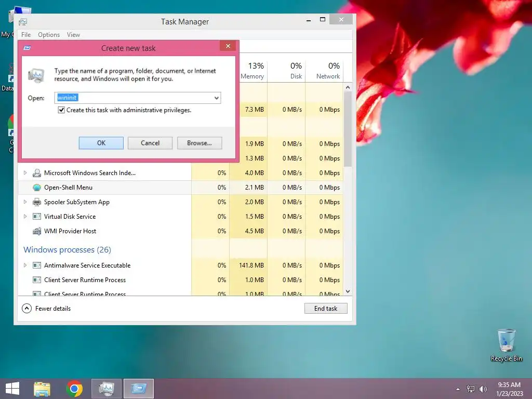The height and width of the screenshot is (399, 532).
Task: Click the End task button
Action: pyautogui.click(x=326, y=309)
